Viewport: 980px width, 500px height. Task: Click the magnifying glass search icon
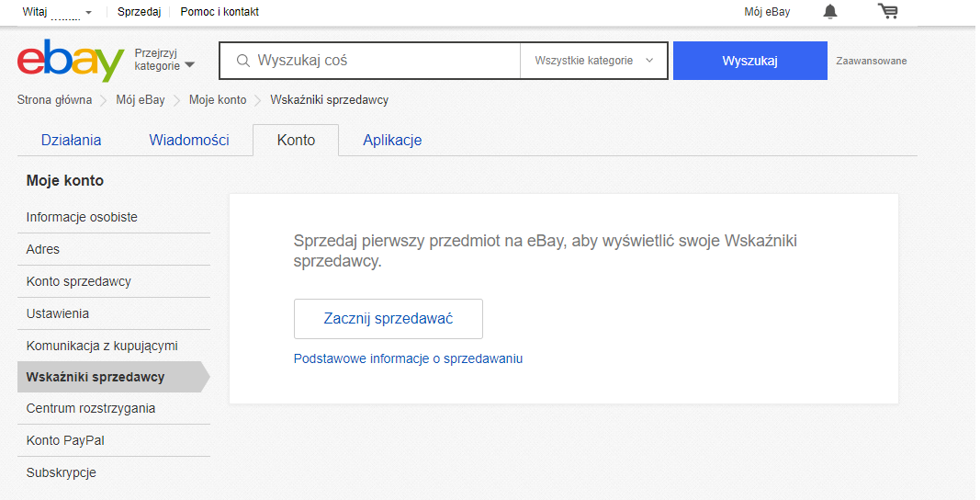click(x=243, y=61)
